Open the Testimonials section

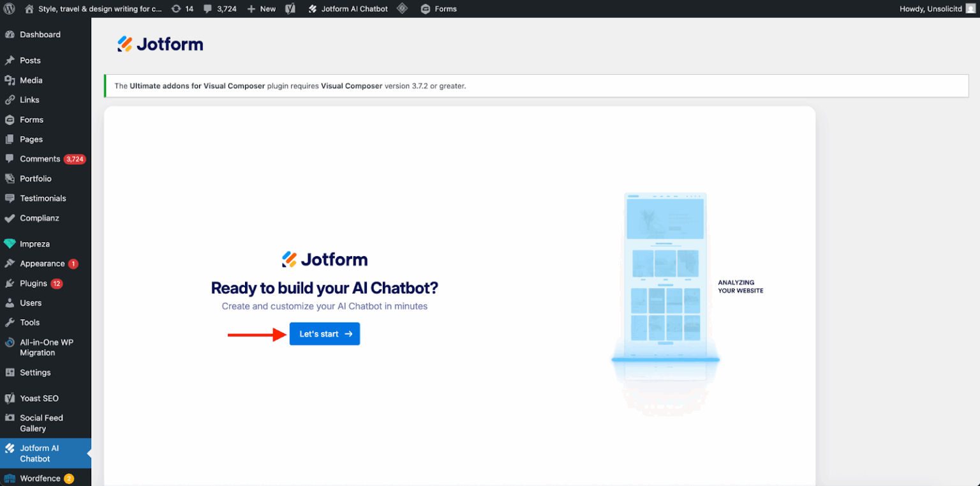(x=43, y=198)
